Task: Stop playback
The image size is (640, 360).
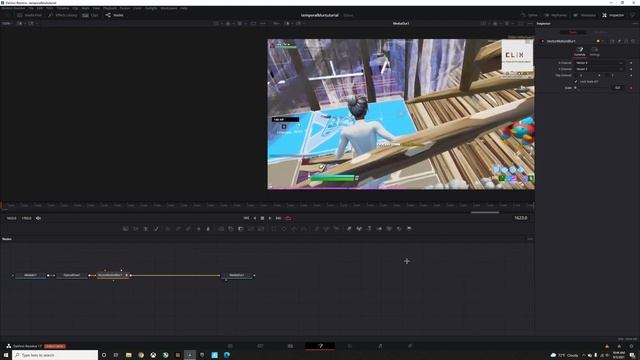Action: (262, 218)
